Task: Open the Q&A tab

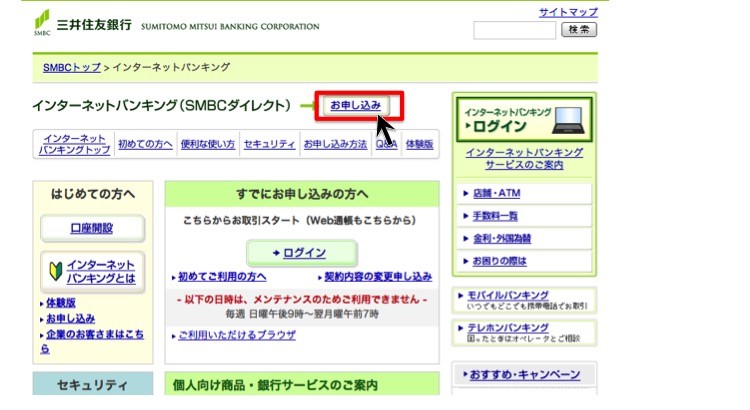Action: (386, 144)
